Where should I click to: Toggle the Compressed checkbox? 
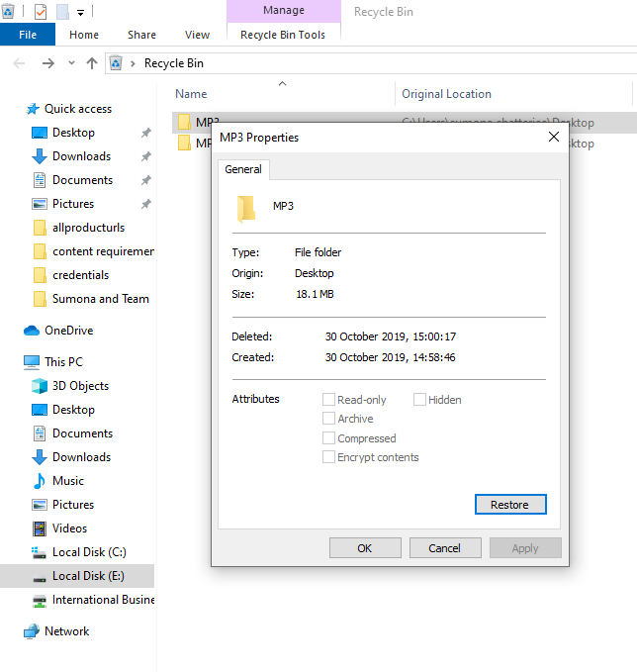click(x=328, y=438)
